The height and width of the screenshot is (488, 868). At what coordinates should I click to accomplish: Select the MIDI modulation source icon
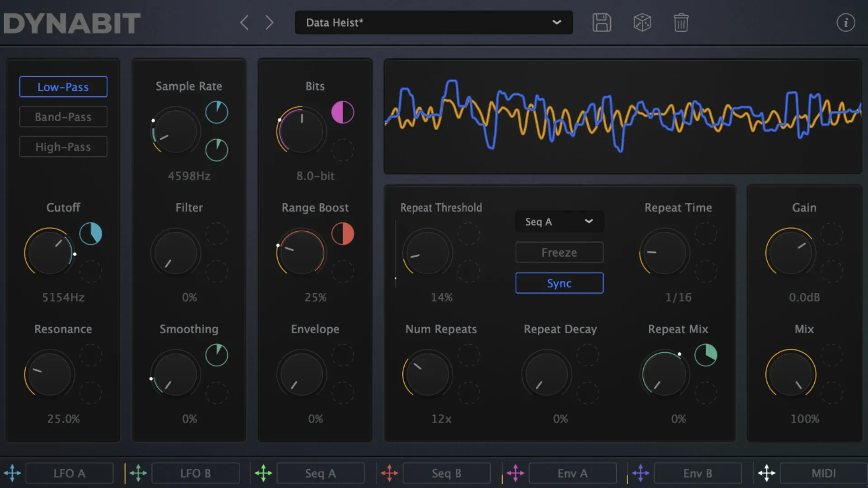(766, 473)
